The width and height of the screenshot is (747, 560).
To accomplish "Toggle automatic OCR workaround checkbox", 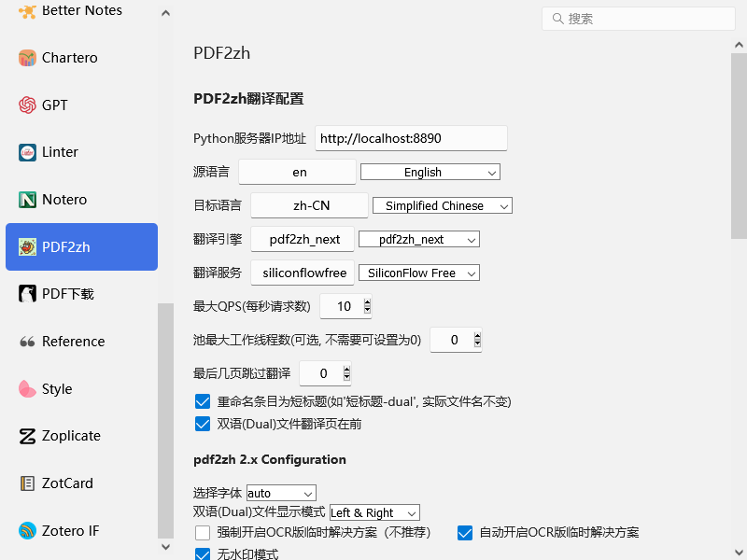I will click(465, 532).
